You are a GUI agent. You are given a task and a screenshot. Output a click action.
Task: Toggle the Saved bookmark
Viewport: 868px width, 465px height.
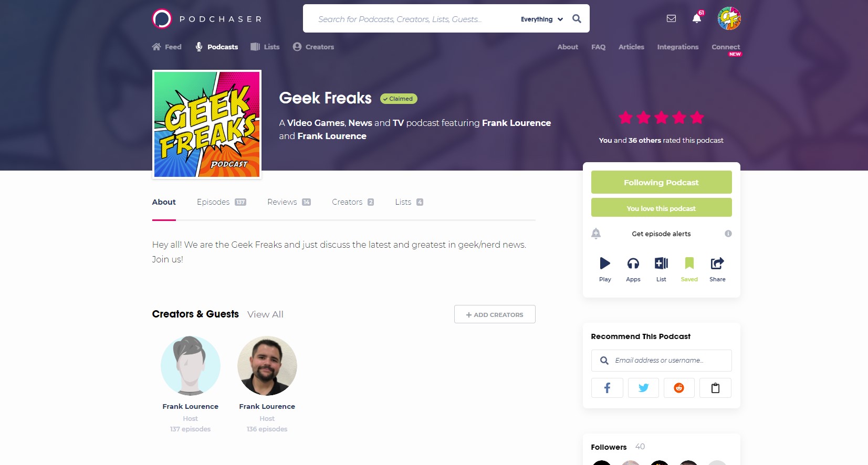689,263
